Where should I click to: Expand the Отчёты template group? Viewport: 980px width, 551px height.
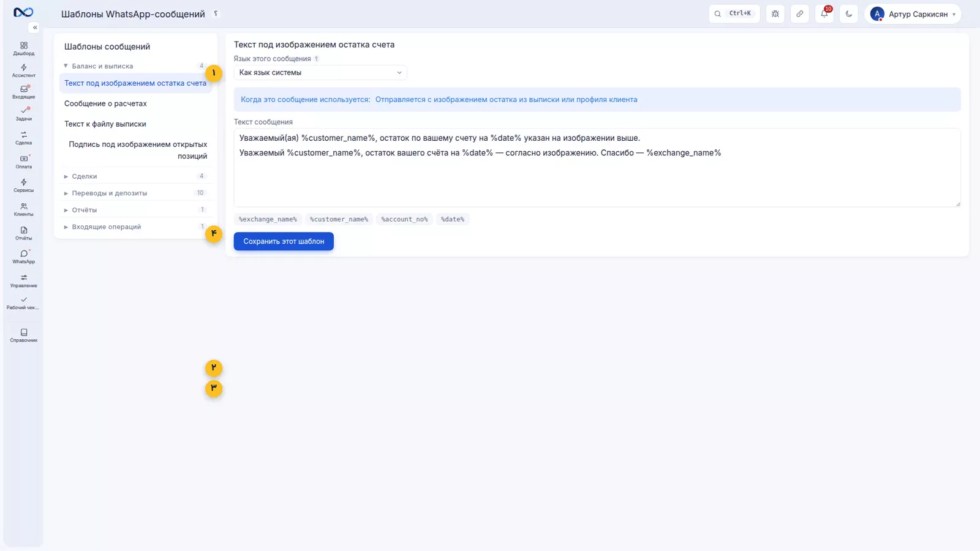[135, 210]
